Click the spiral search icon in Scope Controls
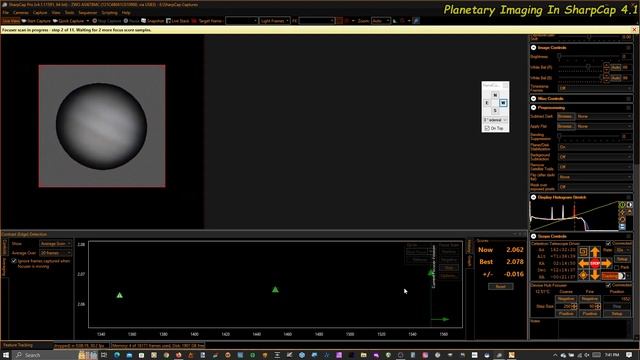Image resolution: width=640 pixels, height=360 pixels. pyautogui.click(x=583, y=251)
